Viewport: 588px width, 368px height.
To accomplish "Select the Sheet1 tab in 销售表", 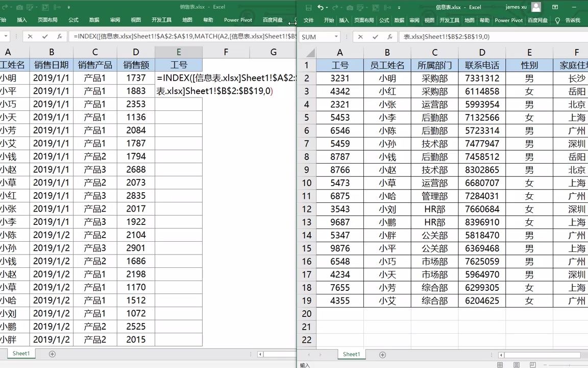I will (x=21, y=353).
